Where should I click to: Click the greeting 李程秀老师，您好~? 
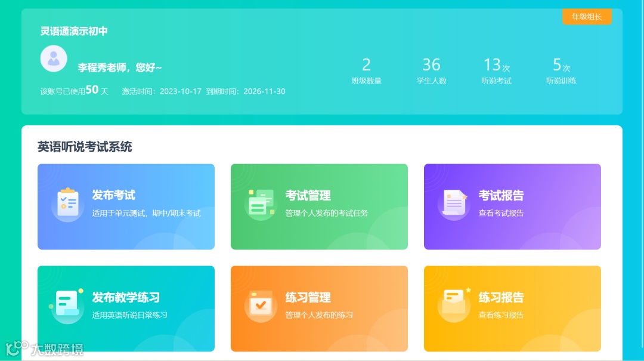coord(119,67)
